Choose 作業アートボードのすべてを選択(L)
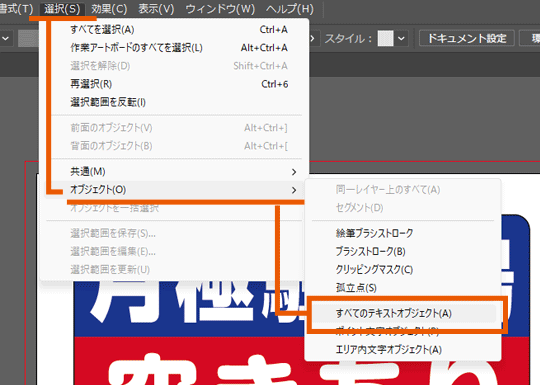The width and height of the screenshot is (540, 385). [x=174, y=48]
